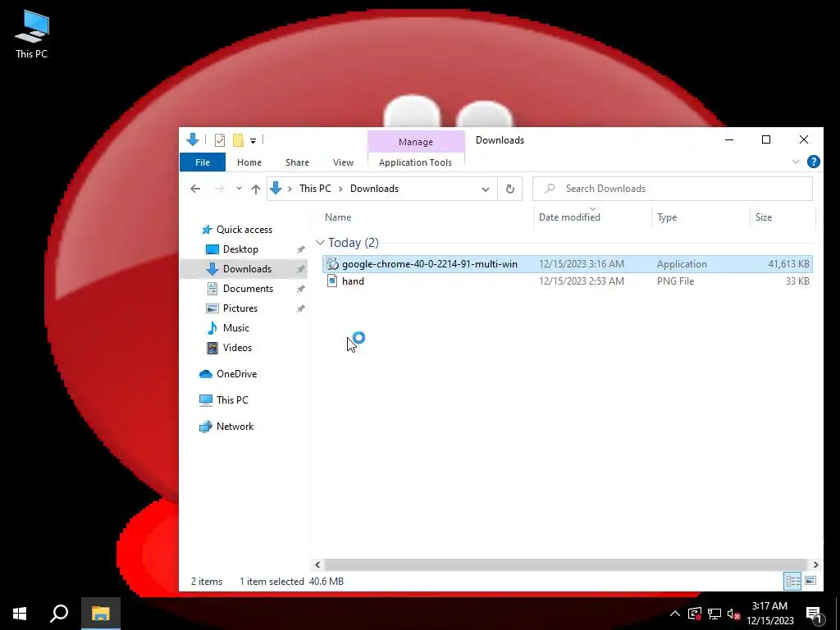Show hidden system tray icons

(x=675, y=614)
